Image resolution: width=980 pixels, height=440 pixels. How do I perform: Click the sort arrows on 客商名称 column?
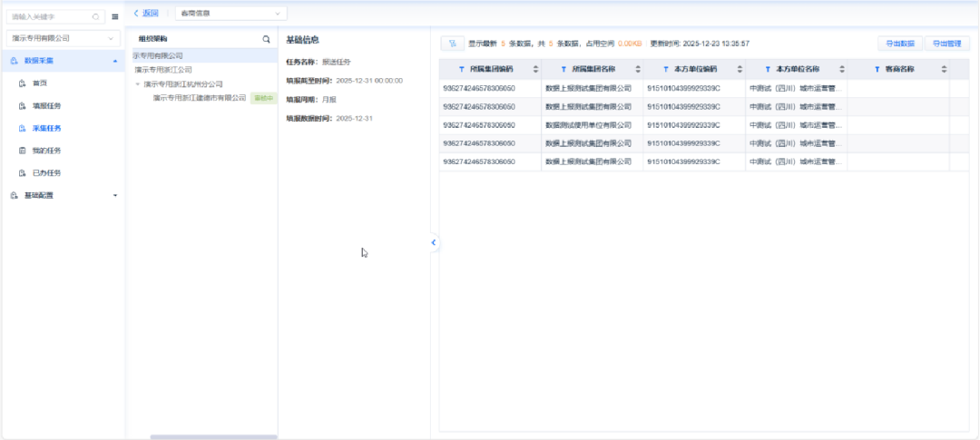tap(944, 70)
